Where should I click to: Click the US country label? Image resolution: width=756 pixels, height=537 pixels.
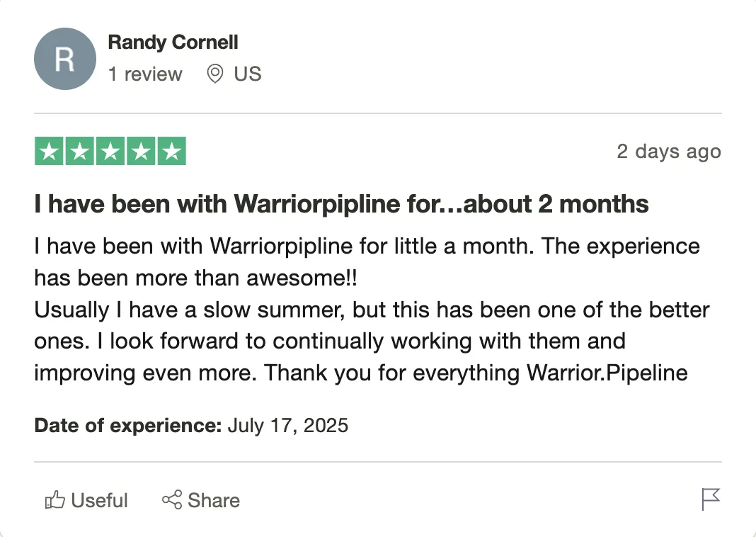[248, 74]
